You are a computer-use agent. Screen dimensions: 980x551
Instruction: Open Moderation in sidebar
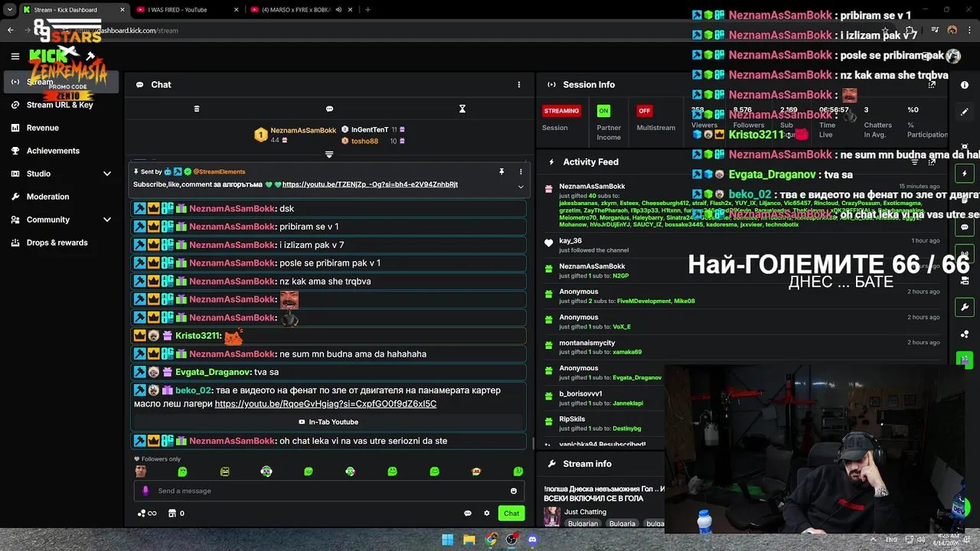click(x=61, y=197)
